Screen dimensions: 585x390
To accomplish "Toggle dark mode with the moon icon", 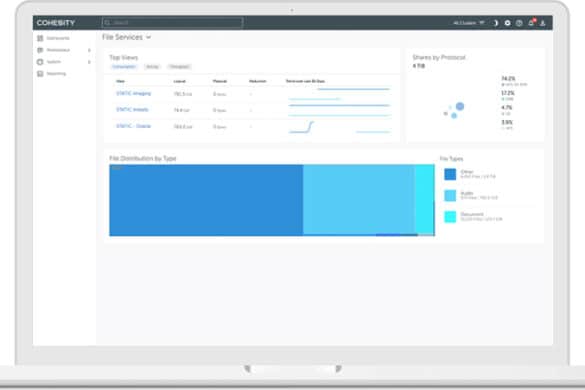I will (495, 23).
